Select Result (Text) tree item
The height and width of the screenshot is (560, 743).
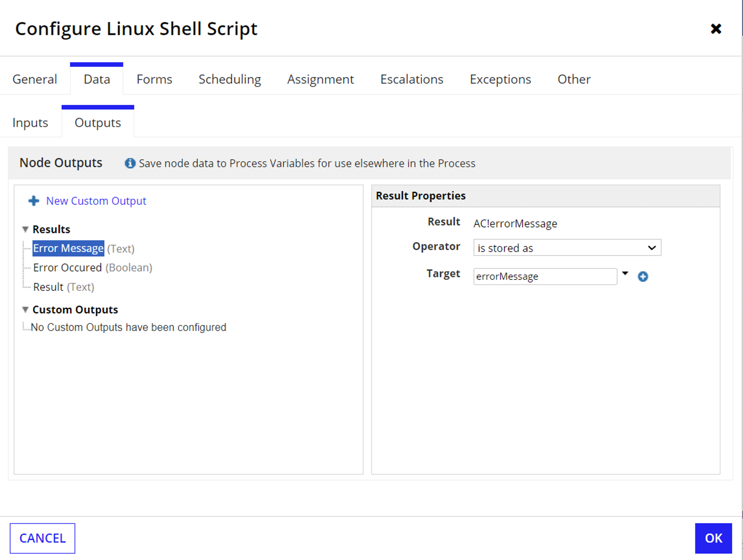pyautogui.click(x=64, y=287)
